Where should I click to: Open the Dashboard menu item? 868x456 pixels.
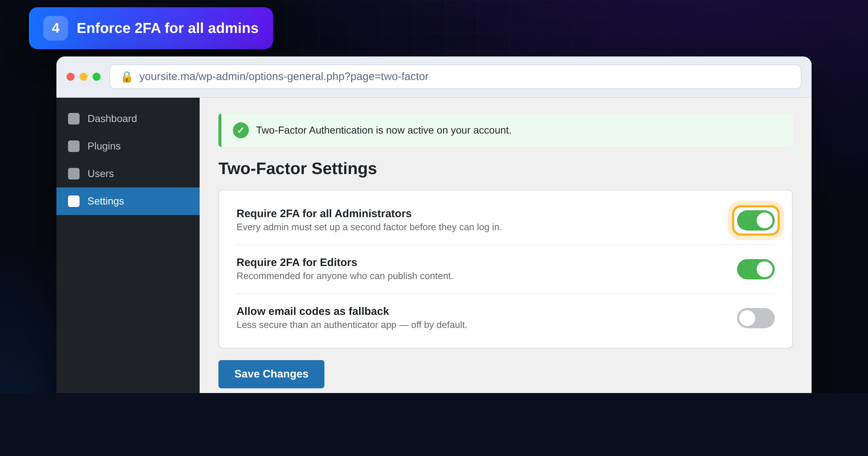[128, 119]
